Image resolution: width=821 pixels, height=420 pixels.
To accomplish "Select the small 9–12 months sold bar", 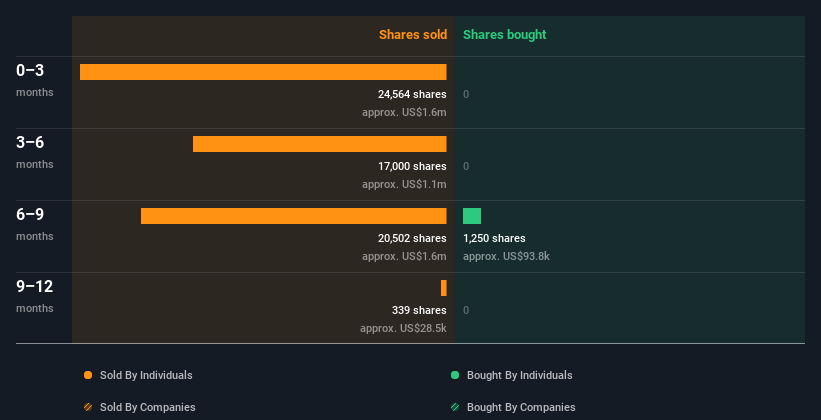I will click(443, 288).
